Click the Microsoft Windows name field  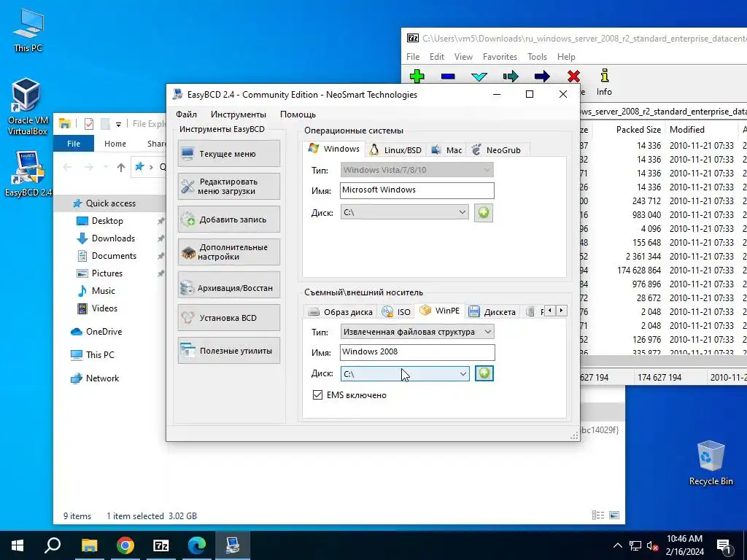point(417,190)
